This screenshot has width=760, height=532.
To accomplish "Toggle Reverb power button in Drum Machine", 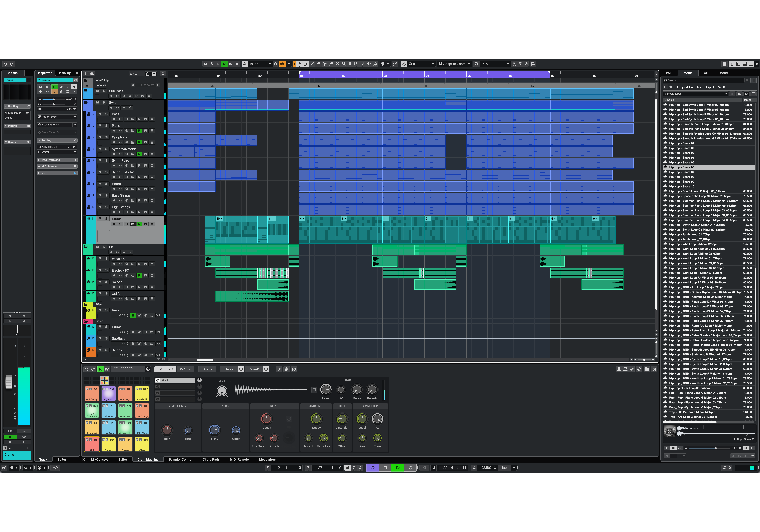I will point(266,369).
